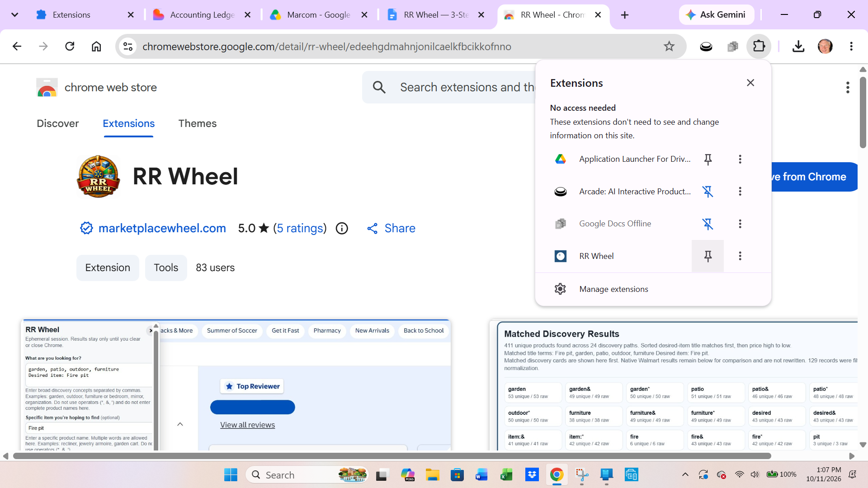The height and width of the screenshot is (488, 868).
Task: Select the Themes navigation tab
Action: [x=197, y=123]
